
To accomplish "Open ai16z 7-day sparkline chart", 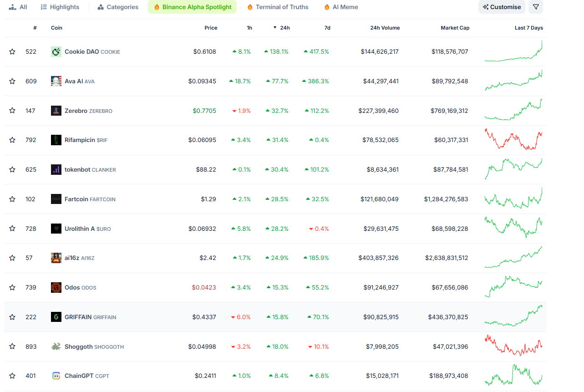I will (x=513, y=257).
